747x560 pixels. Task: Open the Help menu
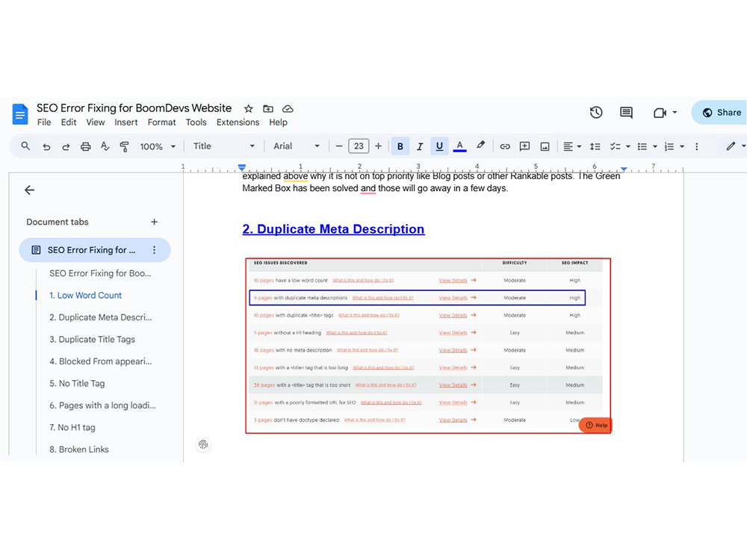[278, 122]
